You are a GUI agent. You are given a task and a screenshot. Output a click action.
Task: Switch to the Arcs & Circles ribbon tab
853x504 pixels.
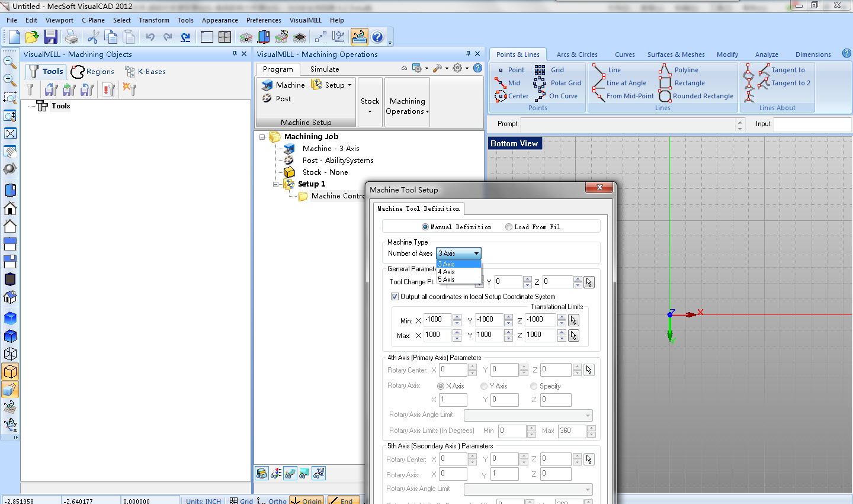click(x=577, y=54)
